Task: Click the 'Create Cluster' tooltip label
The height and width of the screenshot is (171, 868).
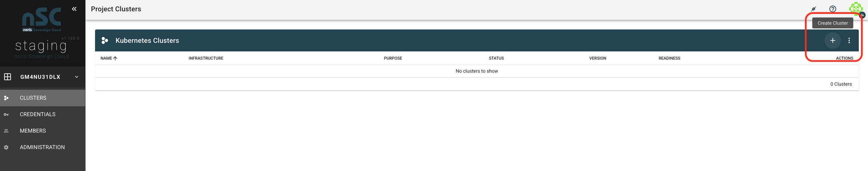Action: point(832,23)
